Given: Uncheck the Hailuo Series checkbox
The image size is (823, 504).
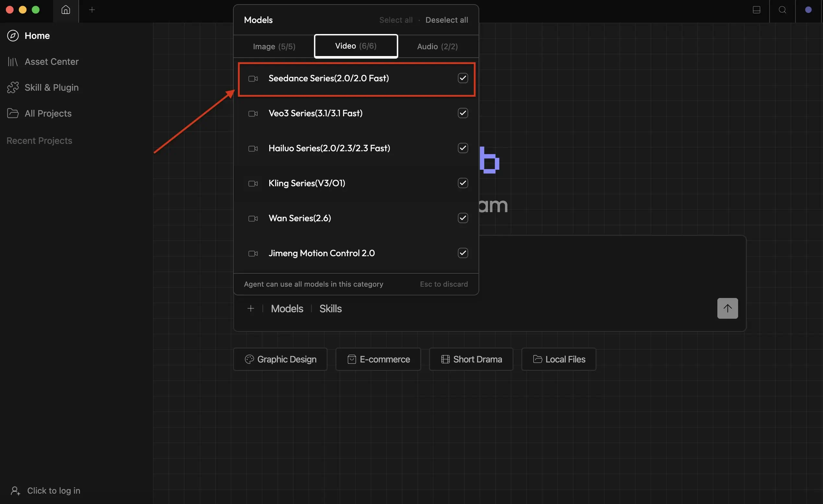Looking at the screenshot, I should tap(463, 148).
